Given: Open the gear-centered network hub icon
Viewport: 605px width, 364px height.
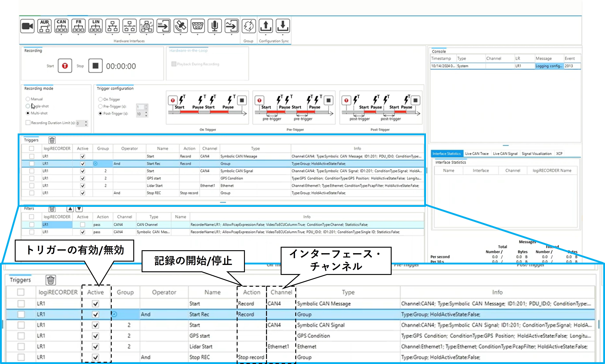Looking at the screenshot, I should [147, 26].
